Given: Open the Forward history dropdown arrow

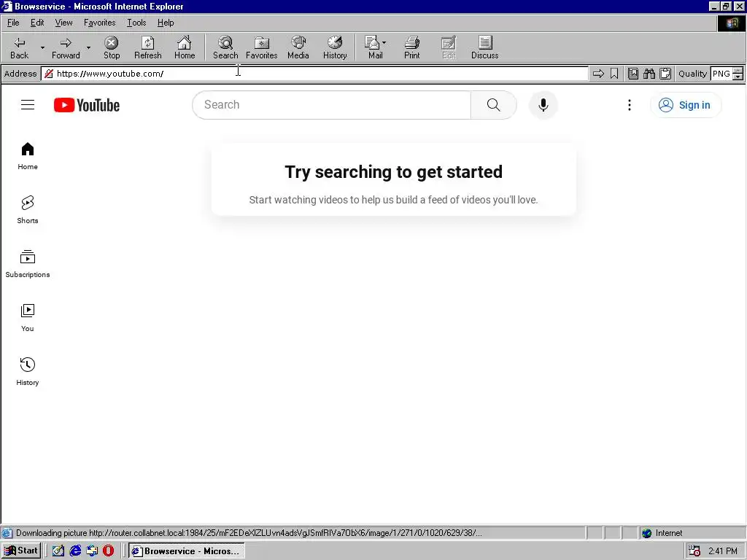Looking at the screenshot, I should 88,47.
